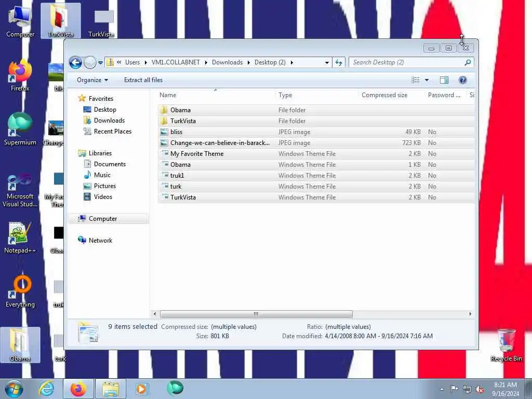Expand the arrow after Desktop (2) breadcrumb

coord(292,62)
